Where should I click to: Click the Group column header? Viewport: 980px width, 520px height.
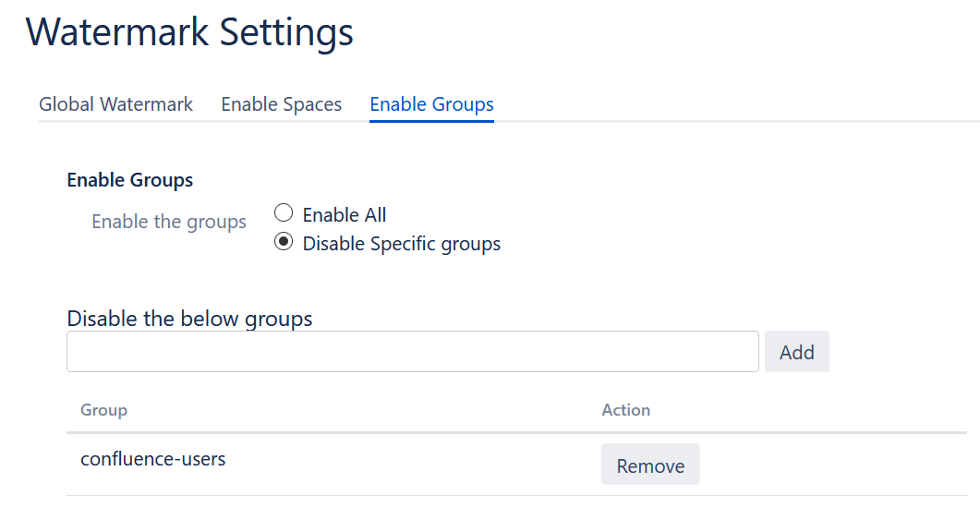[x=103, y=410]
